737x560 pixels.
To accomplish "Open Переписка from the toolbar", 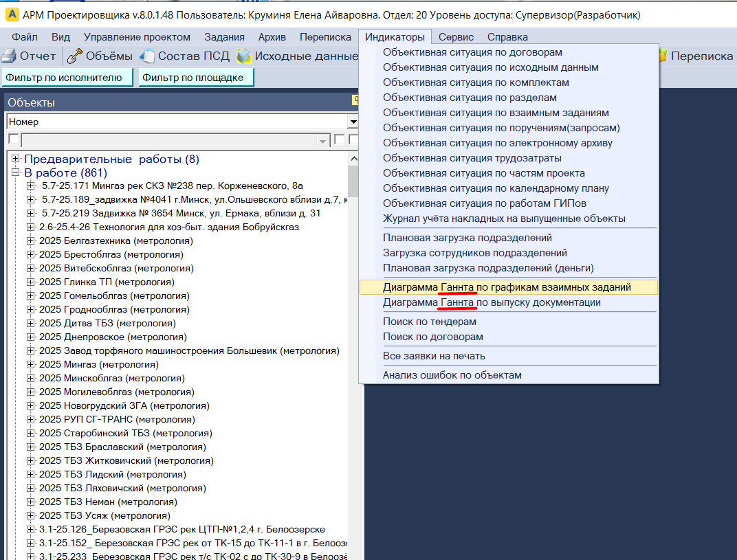I will [x=701, y=56].
